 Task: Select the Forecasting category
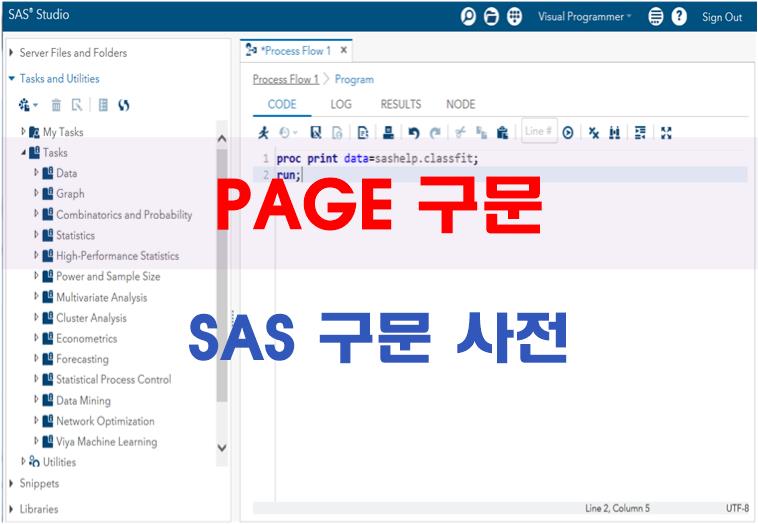[82, 359]
